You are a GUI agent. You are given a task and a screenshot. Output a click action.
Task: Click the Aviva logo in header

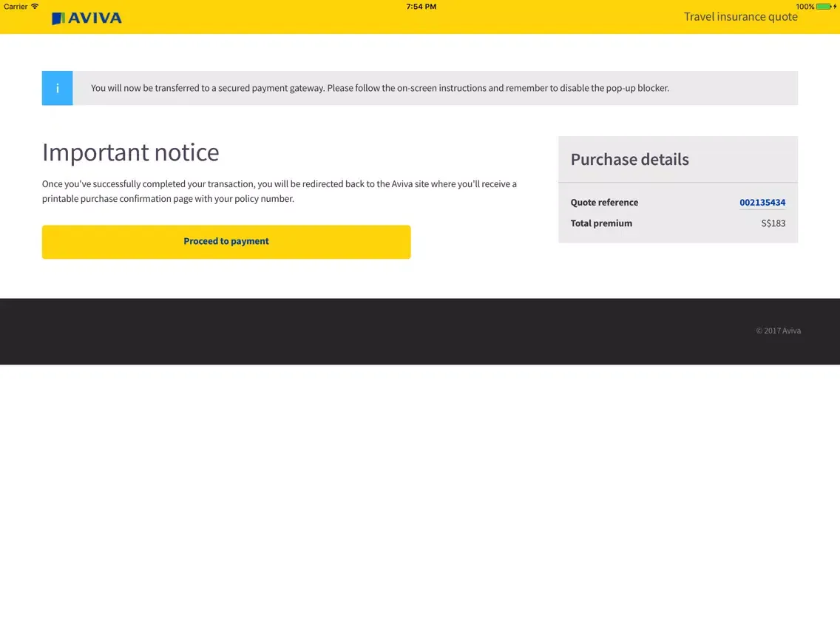tap(87, 18)
